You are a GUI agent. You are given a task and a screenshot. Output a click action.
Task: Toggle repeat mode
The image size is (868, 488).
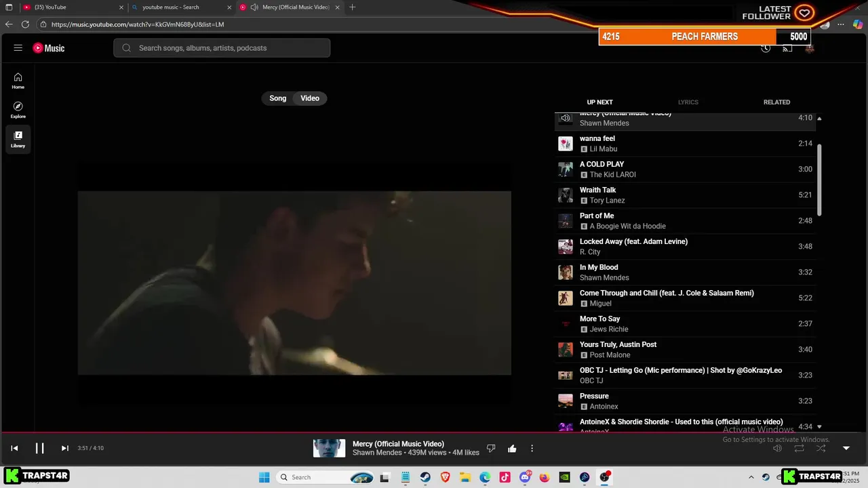(800, 448)
